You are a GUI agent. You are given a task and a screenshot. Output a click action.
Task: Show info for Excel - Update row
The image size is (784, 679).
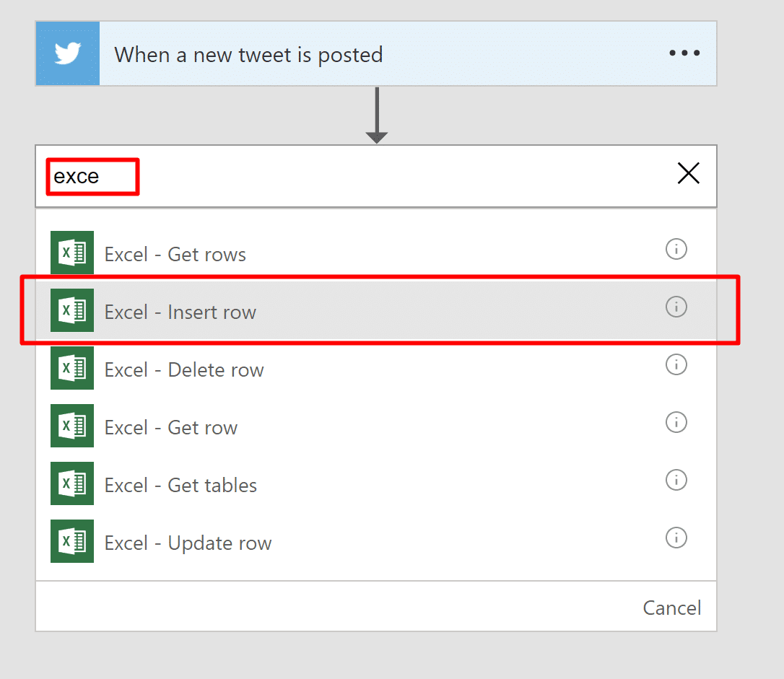click(x=676, y=538)
